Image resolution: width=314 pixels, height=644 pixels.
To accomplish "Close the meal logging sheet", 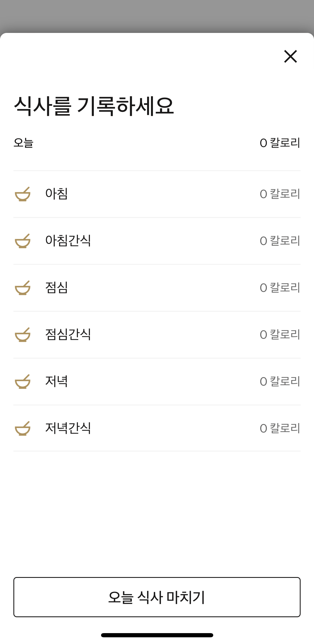I will click(x=290, y=56).
